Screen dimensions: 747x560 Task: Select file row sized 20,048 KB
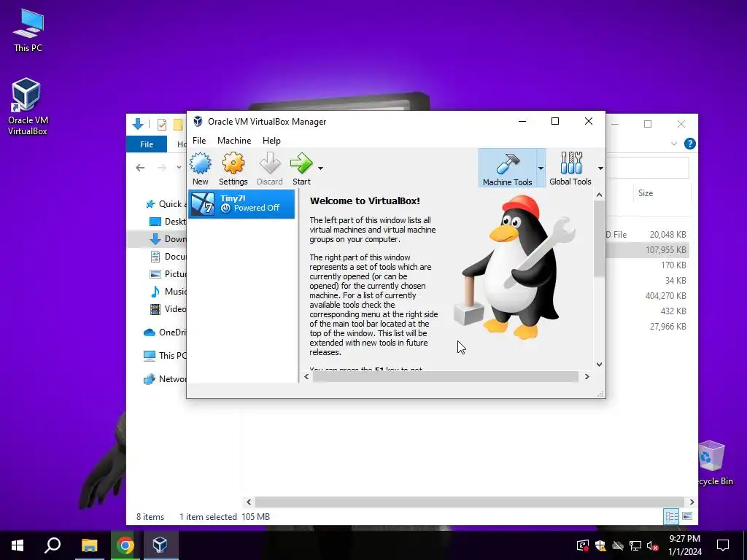tap(648, 234)
